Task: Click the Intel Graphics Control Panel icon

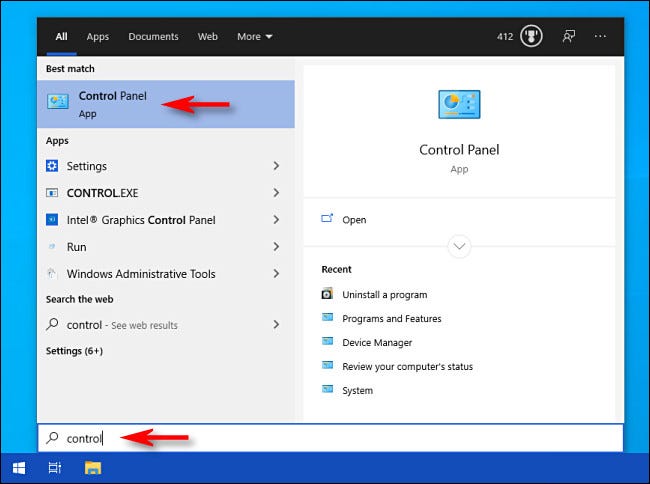Action: (54, 220)
